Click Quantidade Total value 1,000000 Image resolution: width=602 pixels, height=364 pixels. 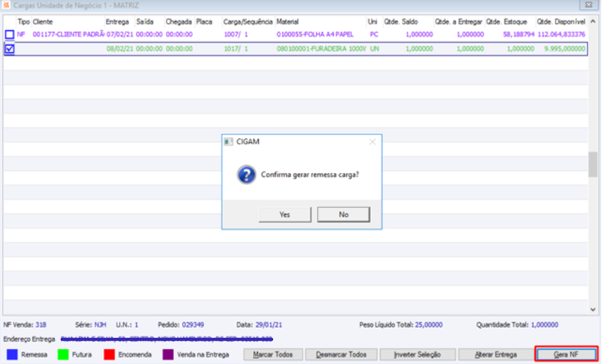545,325
